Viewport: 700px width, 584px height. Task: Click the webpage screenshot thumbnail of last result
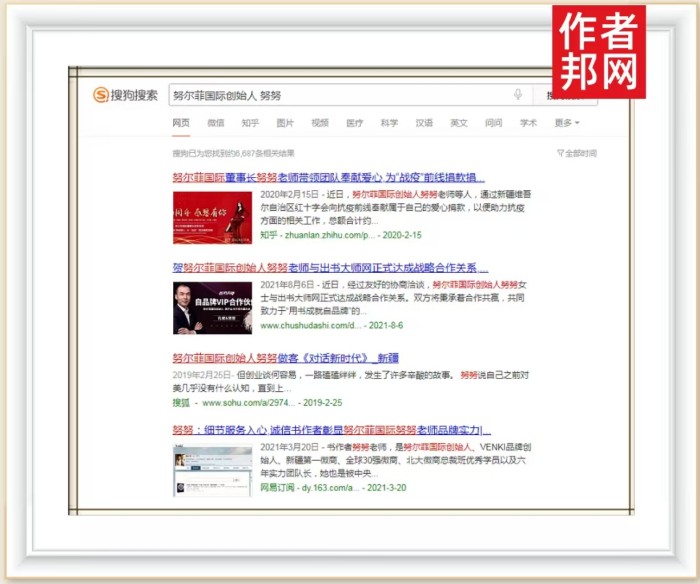pyautogui.click(x=212, y=470)
